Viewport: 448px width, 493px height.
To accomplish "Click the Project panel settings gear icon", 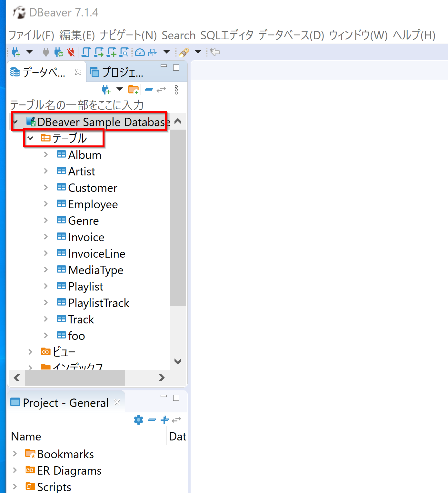I will [x=138, y=420].
